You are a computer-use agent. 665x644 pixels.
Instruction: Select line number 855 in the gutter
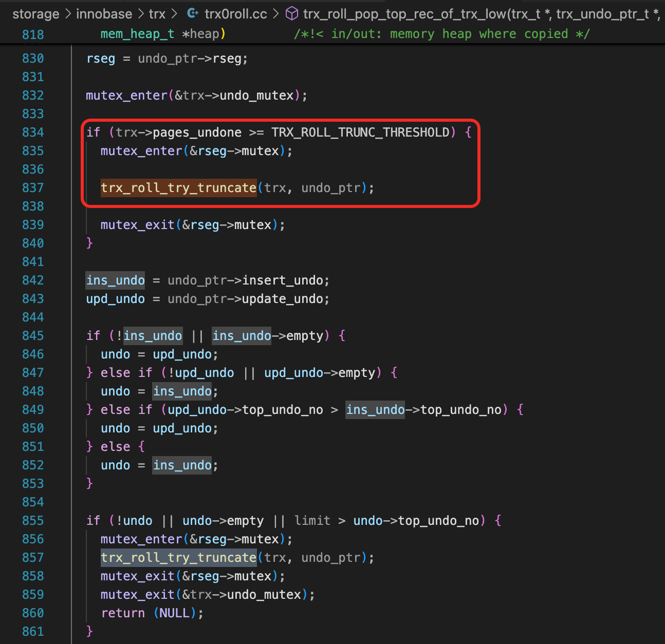pyautogui.click(x=33, y=521)
